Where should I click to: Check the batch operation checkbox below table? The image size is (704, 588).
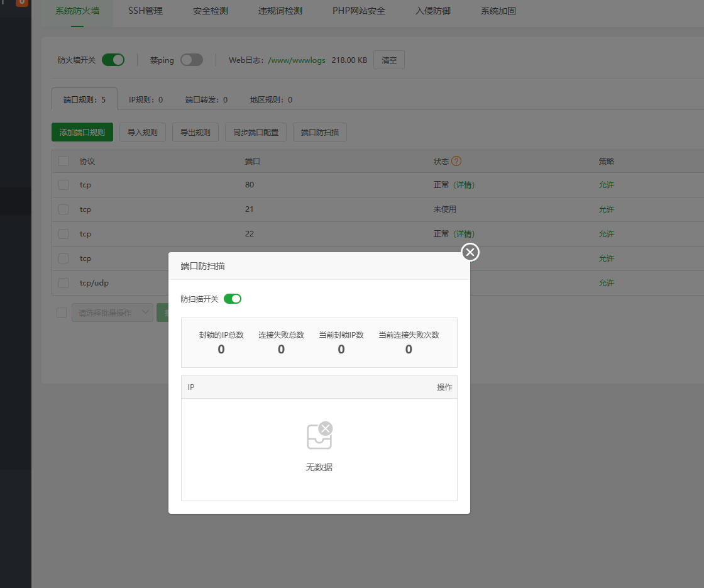[62, 313]
